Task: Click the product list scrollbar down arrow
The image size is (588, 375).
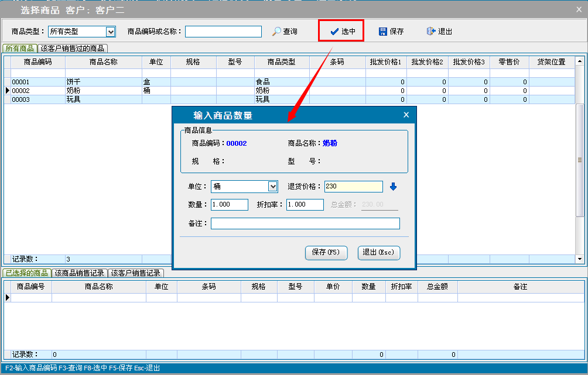Action: (x=580, y=259)
